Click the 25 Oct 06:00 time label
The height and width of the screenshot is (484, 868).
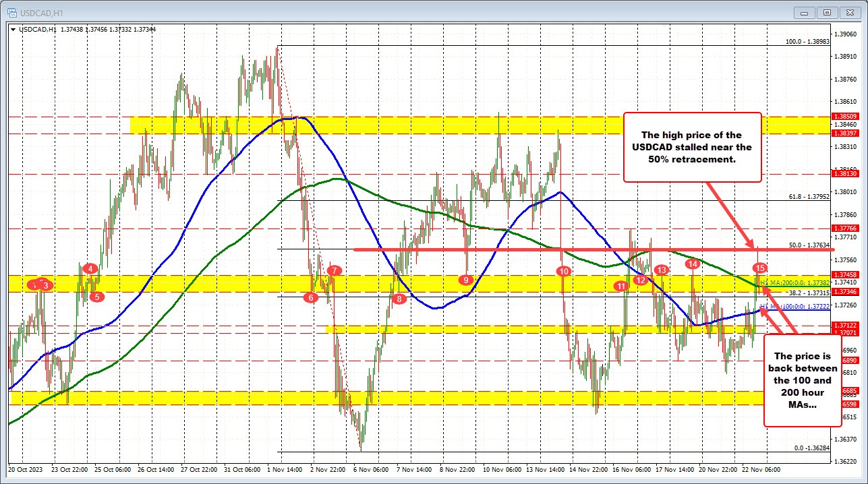click(x=113, y=468)
